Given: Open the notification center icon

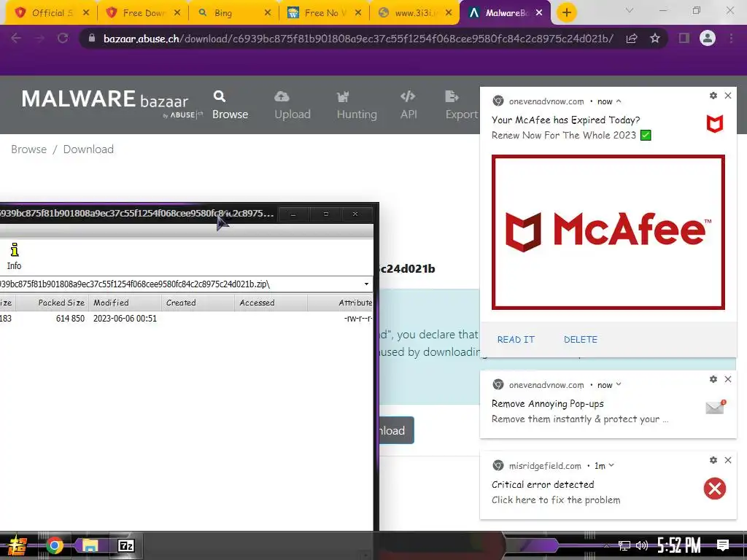Looking at the screenshot, I should pos(723,545).
